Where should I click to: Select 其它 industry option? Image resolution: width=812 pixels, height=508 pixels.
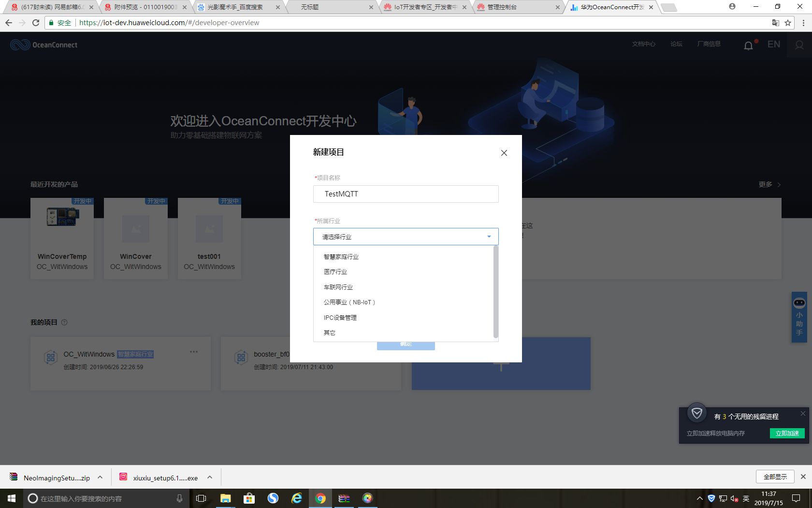click(x=330, y=333)
